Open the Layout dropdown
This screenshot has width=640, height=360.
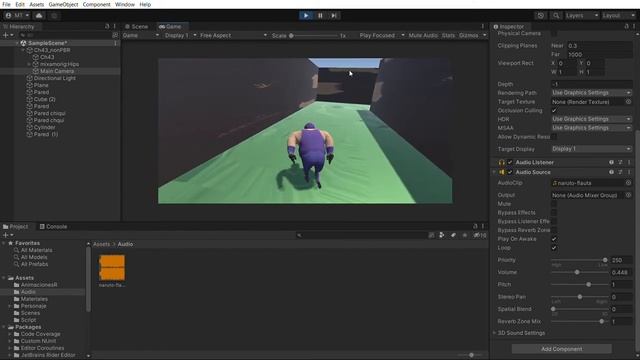click(x=618, y=16)
